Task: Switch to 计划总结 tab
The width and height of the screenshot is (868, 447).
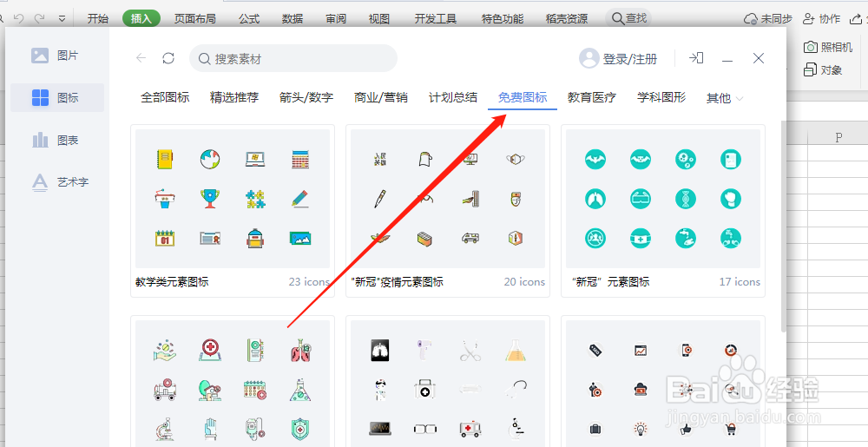Action: point(453,97)
